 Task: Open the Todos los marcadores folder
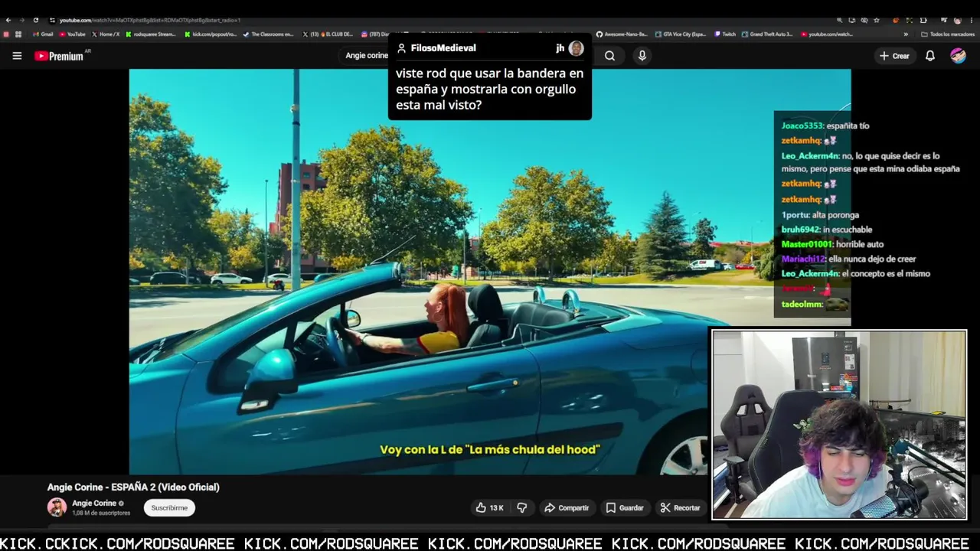click(948, 34)
